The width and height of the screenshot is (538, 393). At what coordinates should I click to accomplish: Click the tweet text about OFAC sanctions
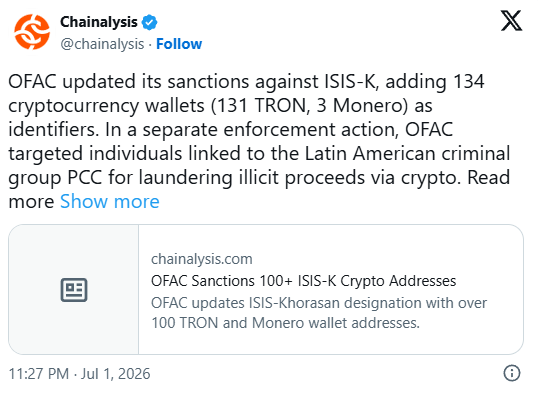pyautogui.click(x=259, y=141)
